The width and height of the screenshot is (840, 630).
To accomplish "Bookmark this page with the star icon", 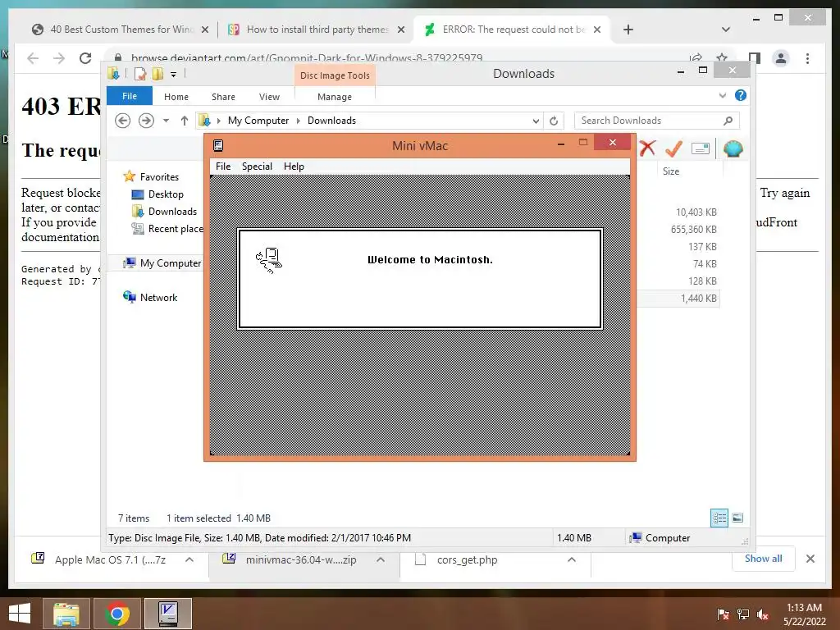I will click(722, 57).
